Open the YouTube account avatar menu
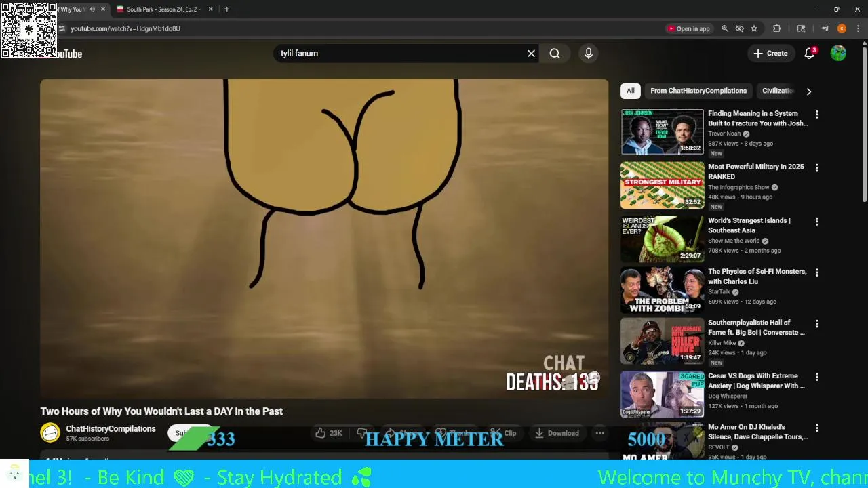Screen dimensions: 868x488 point(838,53)
